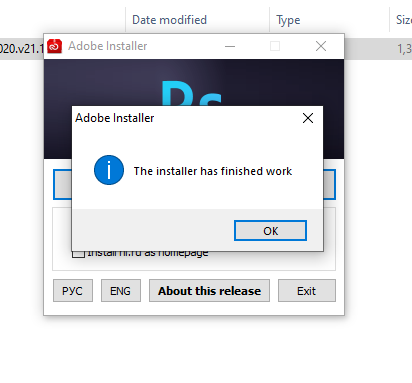Screen dimensions: 412x383
Task: Minimize the Adobe Installer window
Action: coord(230,46)
